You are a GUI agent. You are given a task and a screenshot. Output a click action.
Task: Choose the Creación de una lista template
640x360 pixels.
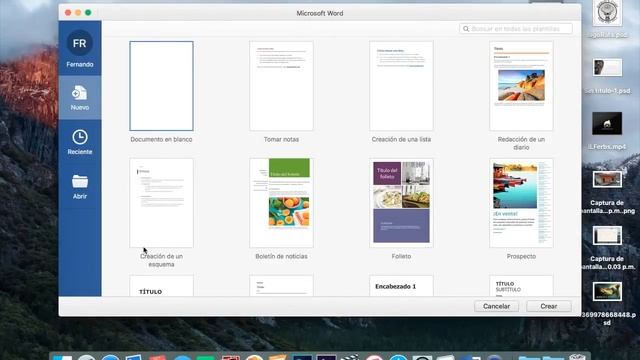tap(401, 86)
